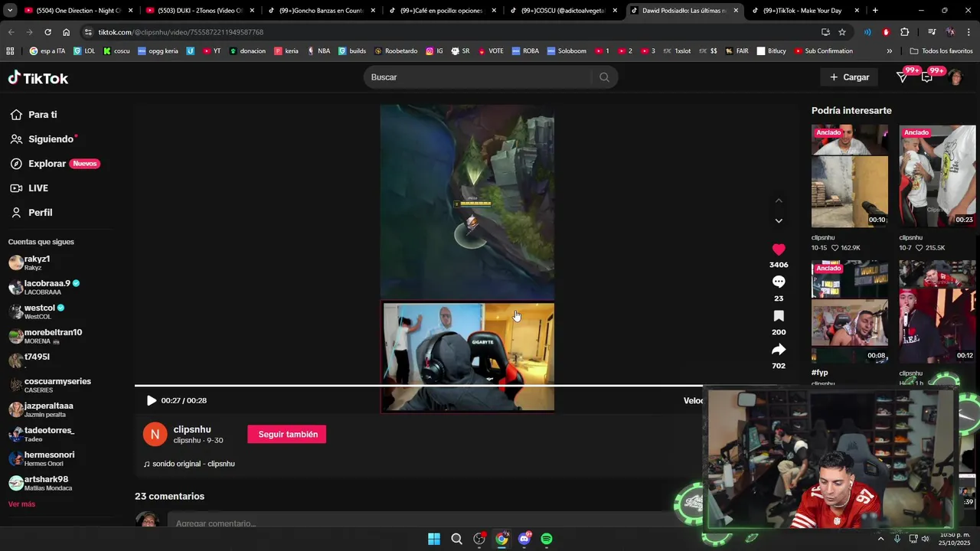Open a new browser tab
The image size is (980, 551).
tap(875, 11)
